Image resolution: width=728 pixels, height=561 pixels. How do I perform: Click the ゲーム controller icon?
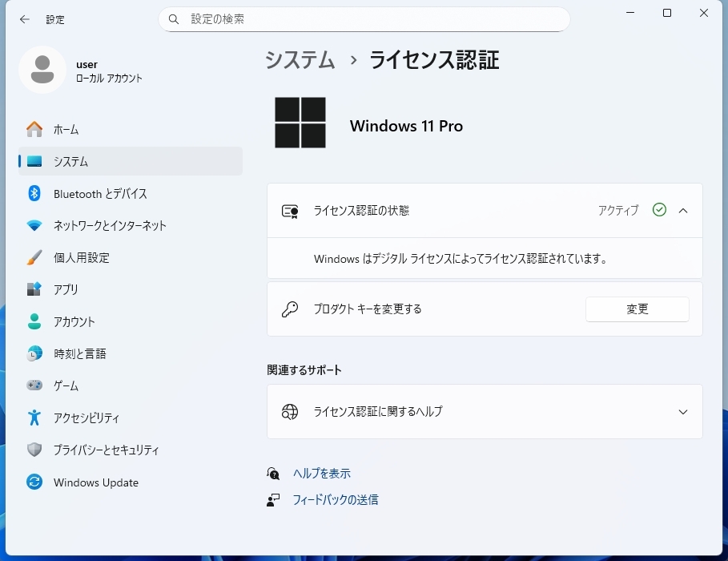coord(34,385)
